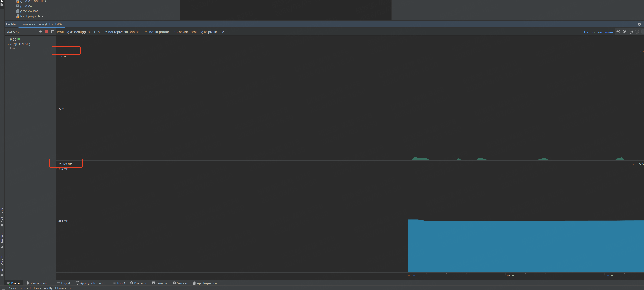Screen dimensions: 644x290
Task: Open the Problems tool window
Action: coord(138,283)
